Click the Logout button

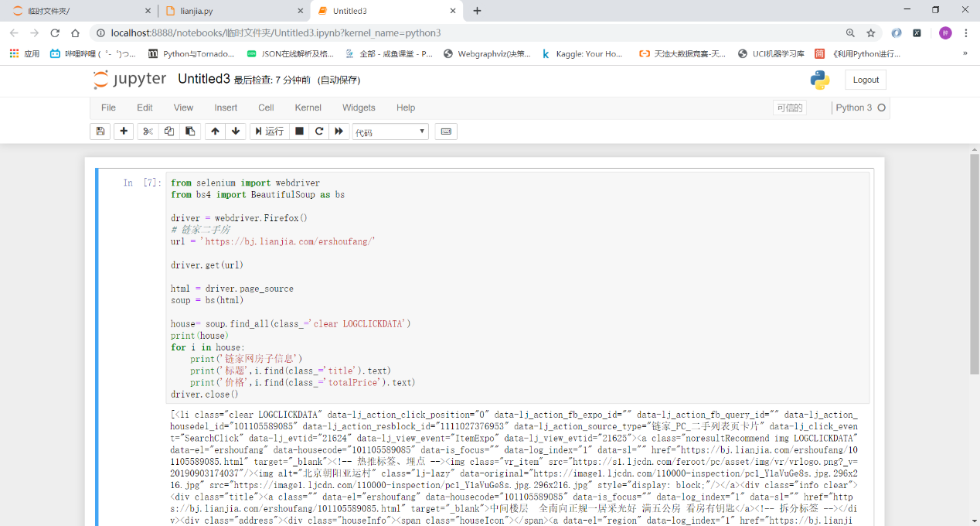[x=866, y=80]
